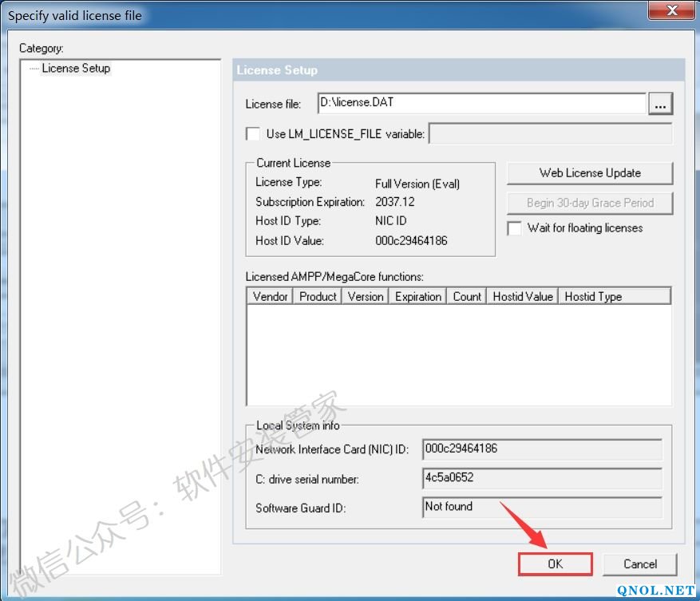
Task: Confirm the license with the OK button
Action: (556, 563)
